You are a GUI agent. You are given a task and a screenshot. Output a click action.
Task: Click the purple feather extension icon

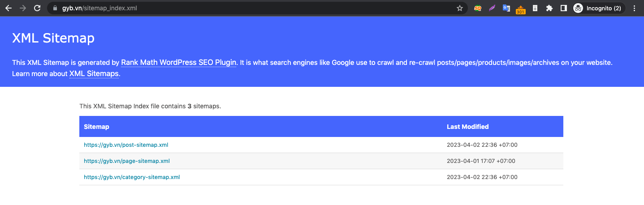point(492,8)
